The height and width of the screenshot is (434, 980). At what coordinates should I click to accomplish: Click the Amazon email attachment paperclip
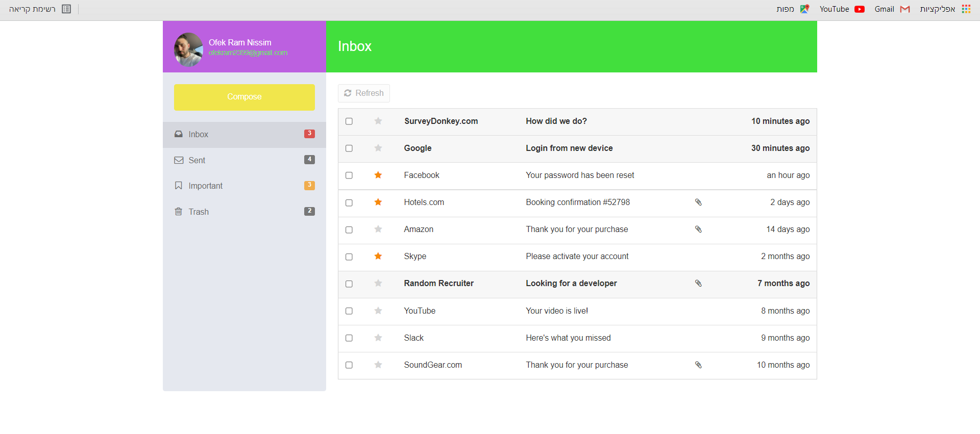point(698,229)
